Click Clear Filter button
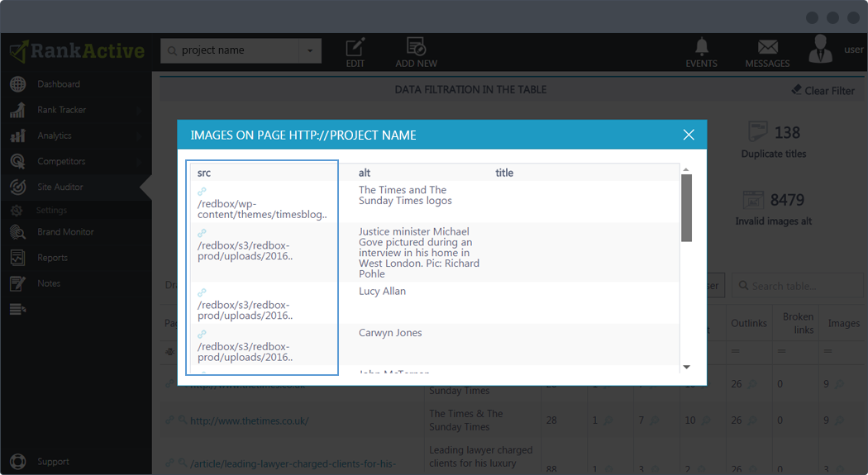The height and width of the screenshot is (475, 868). coord(823,90)
